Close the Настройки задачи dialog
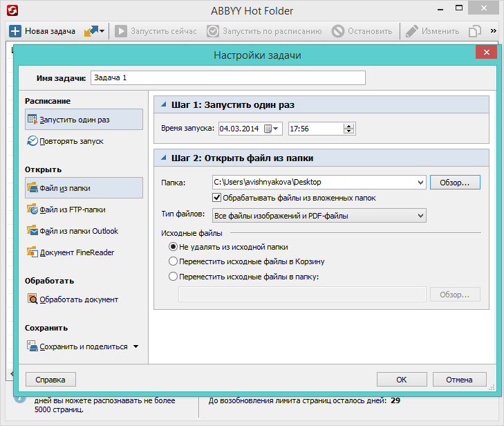Image resolution: width=504 pixels, height=426 pixels. (x=486, y=52)
